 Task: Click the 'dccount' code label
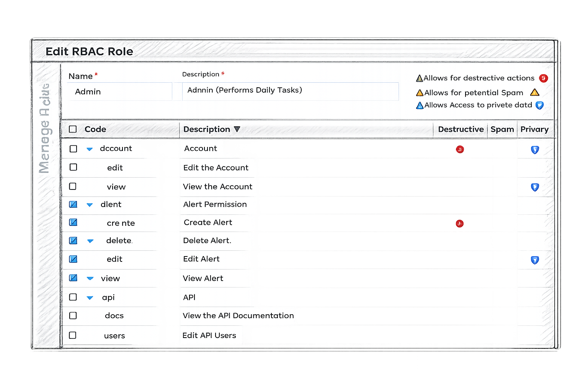116,149
